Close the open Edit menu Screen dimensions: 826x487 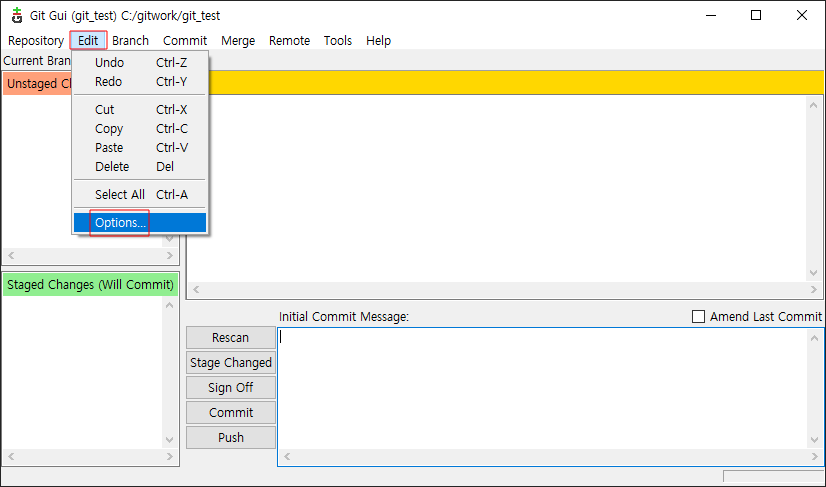click(88, 41)
